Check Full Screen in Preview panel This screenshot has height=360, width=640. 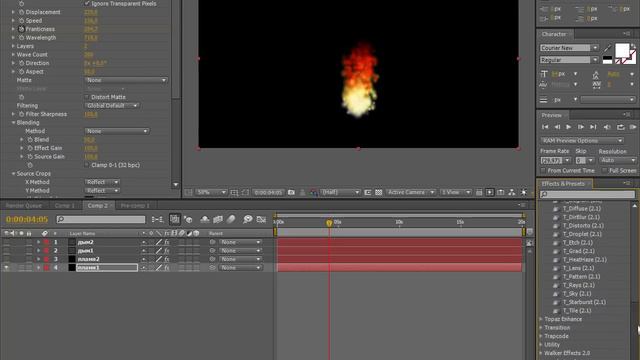(604, 171)
